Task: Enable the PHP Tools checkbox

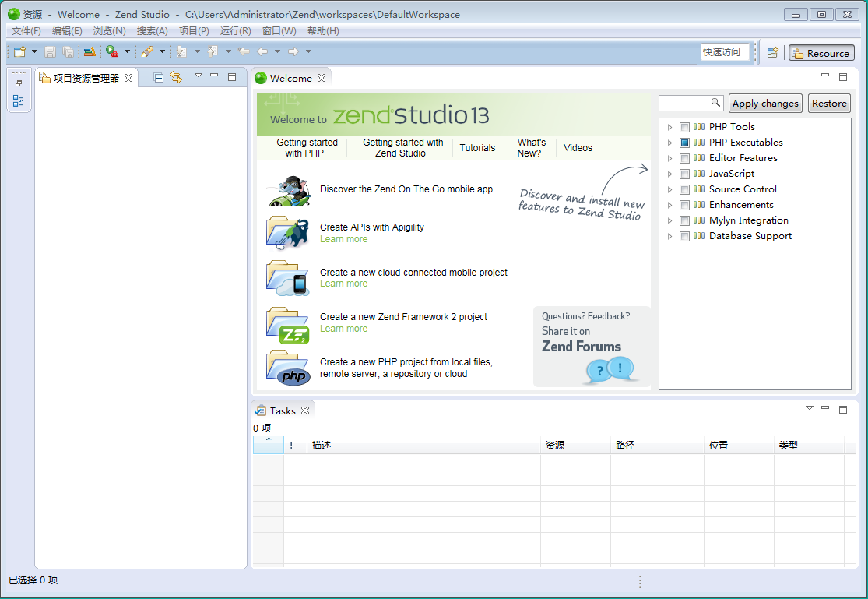Action: tap(684, 127)
